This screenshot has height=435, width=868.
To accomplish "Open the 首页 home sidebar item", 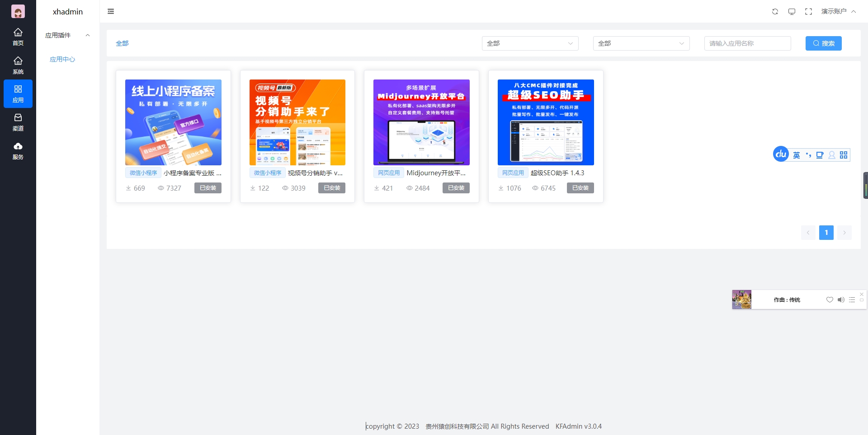I will click(18, 37).
